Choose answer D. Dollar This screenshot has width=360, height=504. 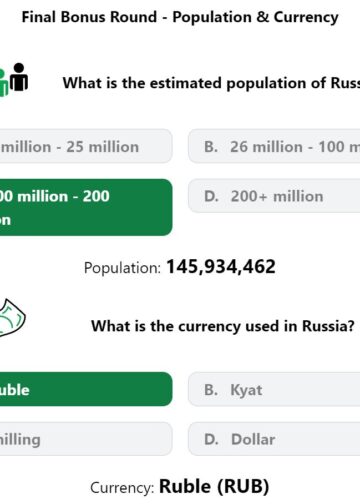point(274,439)
